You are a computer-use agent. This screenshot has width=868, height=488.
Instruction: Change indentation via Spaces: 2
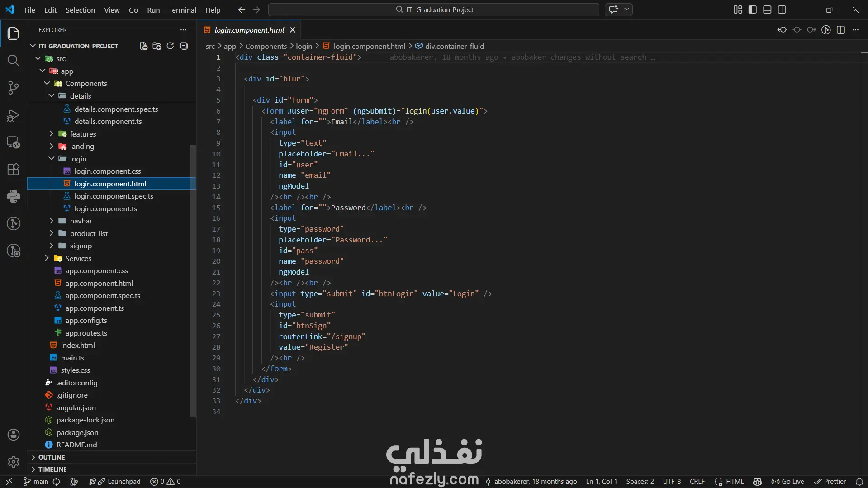[640, 482]
